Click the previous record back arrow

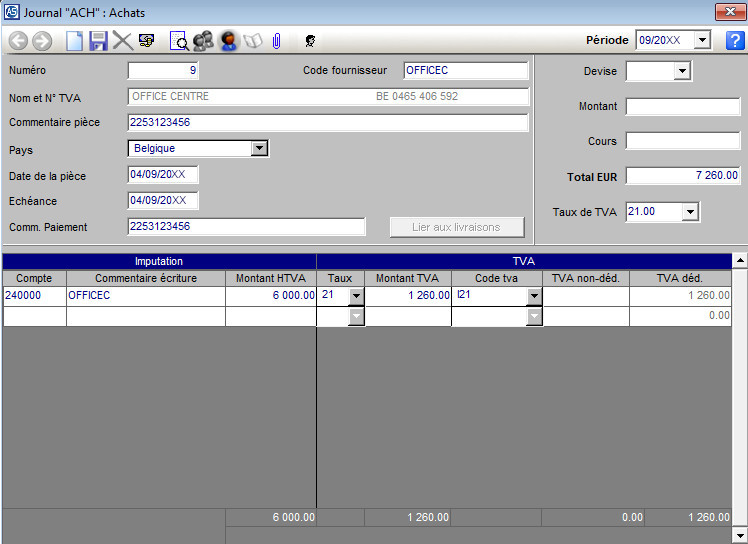click(x=18, y=41)
